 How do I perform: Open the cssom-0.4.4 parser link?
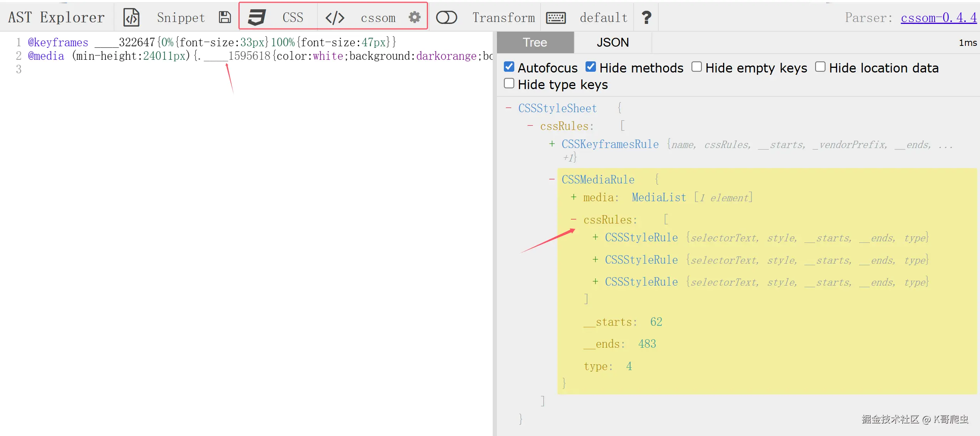click(x=938, y=18)
